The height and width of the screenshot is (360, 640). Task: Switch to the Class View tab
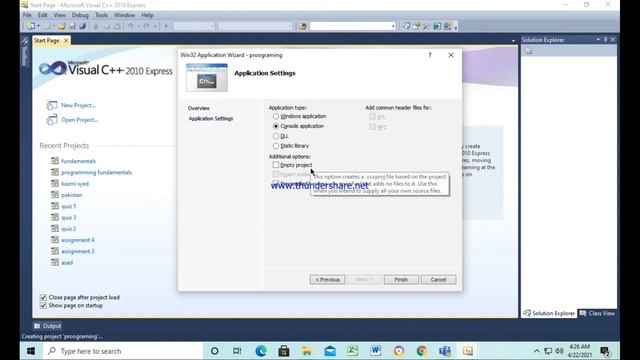(x=597, y=313)
